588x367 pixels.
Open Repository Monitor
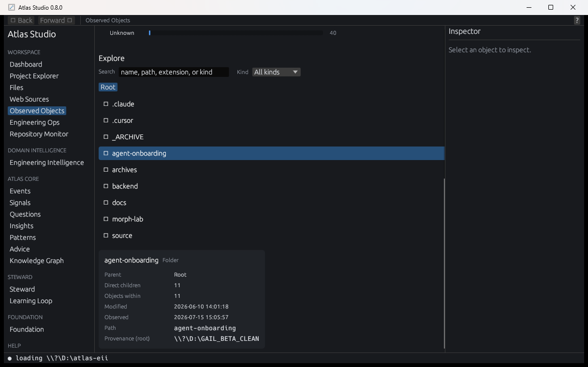[39, 134]
